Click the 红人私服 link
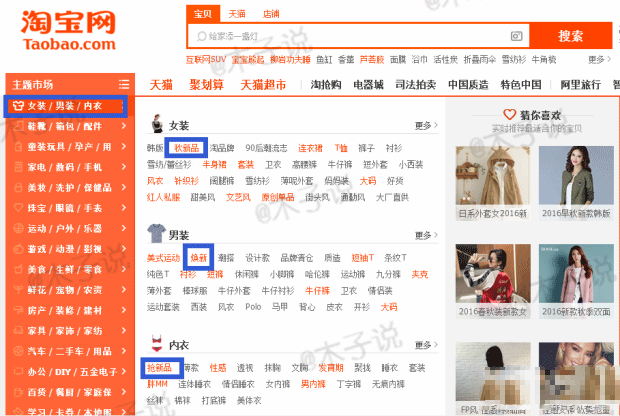The width and height of the screenshot is (620, 416). pyautogui.click(x=163, y=197)
